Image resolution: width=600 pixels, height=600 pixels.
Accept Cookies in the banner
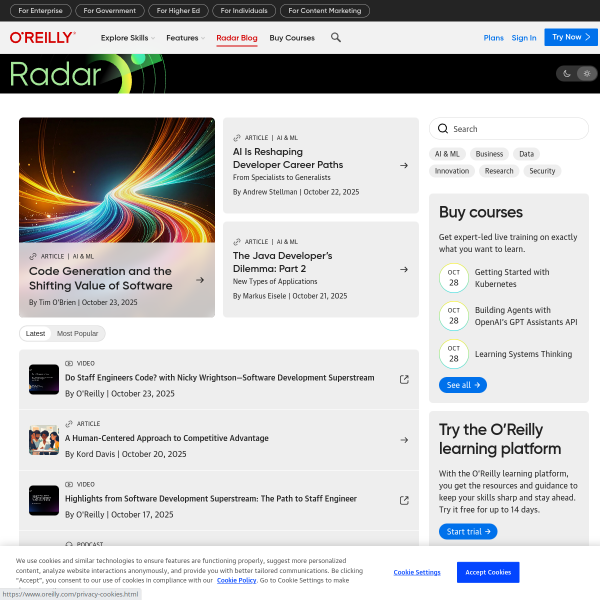[488, 572]
